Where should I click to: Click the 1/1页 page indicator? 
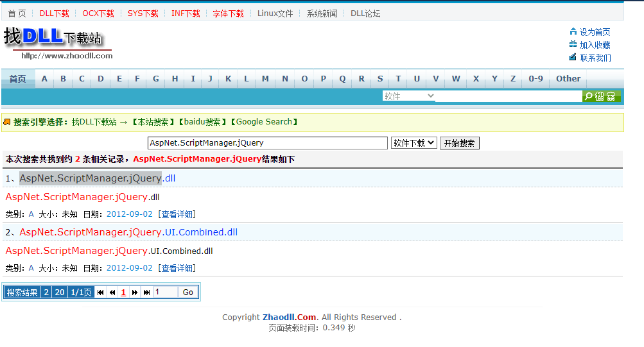[81, 292]
